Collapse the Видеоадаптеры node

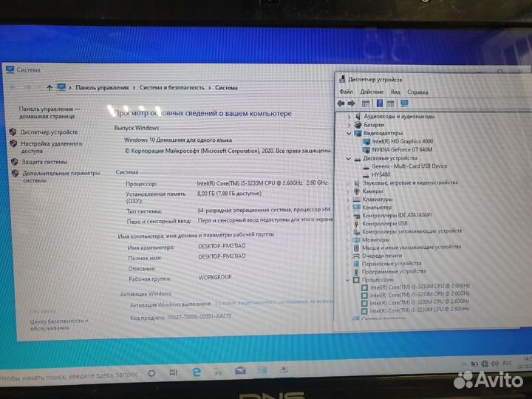coord(349,133)
